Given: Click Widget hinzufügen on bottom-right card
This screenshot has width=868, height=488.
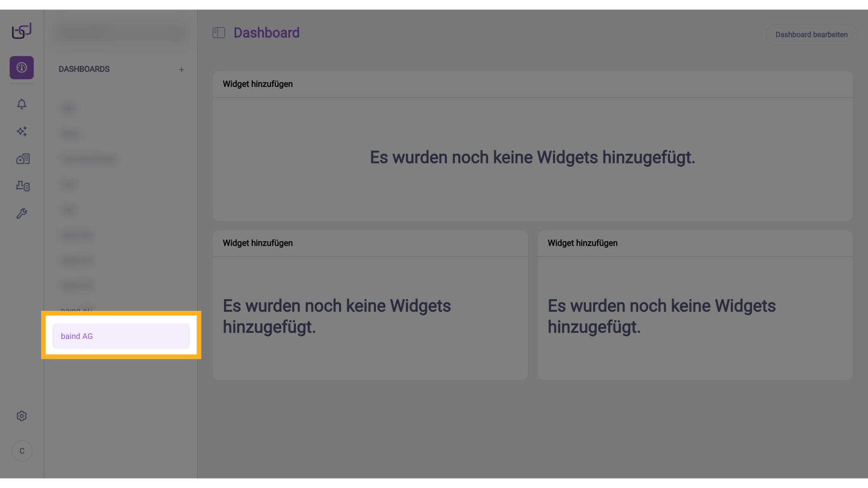Looking at the screenshot, I should (582, 243).
